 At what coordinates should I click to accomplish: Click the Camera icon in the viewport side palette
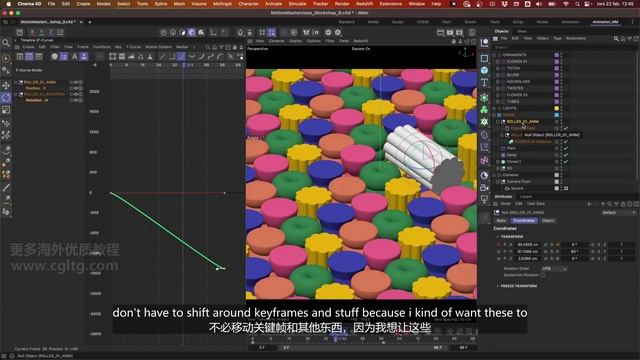[x=484, y=188]
